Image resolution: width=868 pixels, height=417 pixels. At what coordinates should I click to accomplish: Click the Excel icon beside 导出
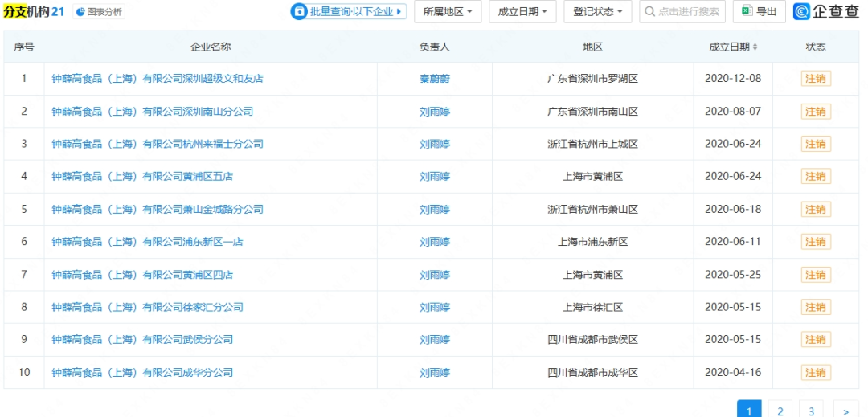tap(746, 12)
